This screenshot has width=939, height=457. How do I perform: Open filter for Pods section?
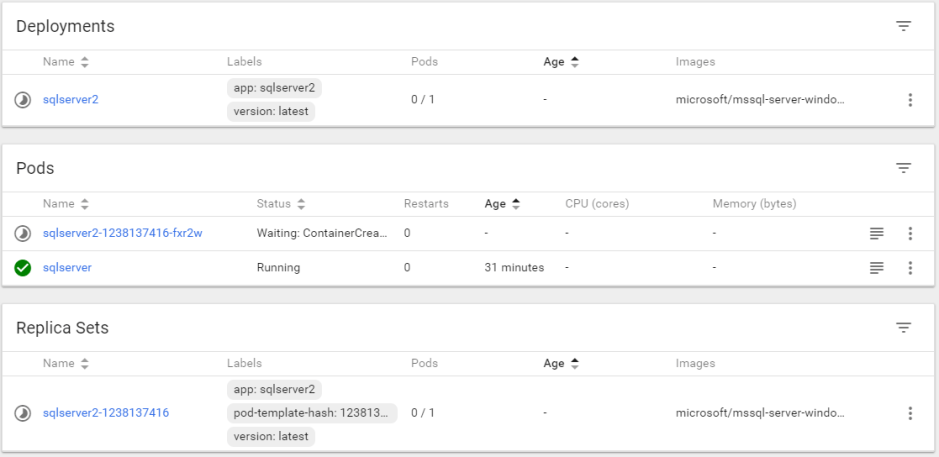tap(903, 168)
